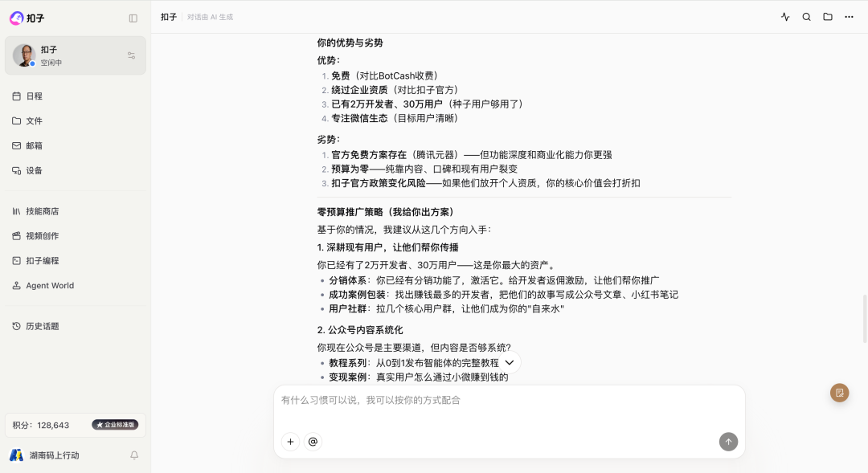The image size is (868, 473).
Task: Click the 技能商店 library icon
Action: [17, 211]
